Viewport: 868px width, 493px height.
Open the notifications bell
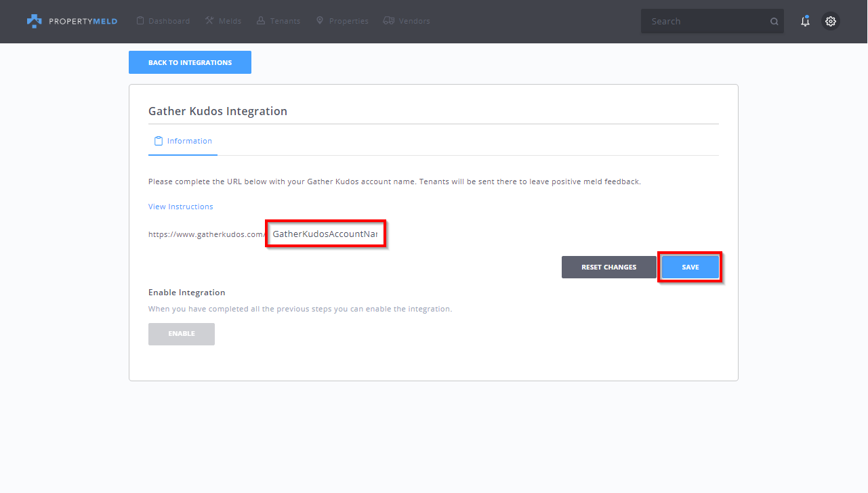(x=805, y=21)
